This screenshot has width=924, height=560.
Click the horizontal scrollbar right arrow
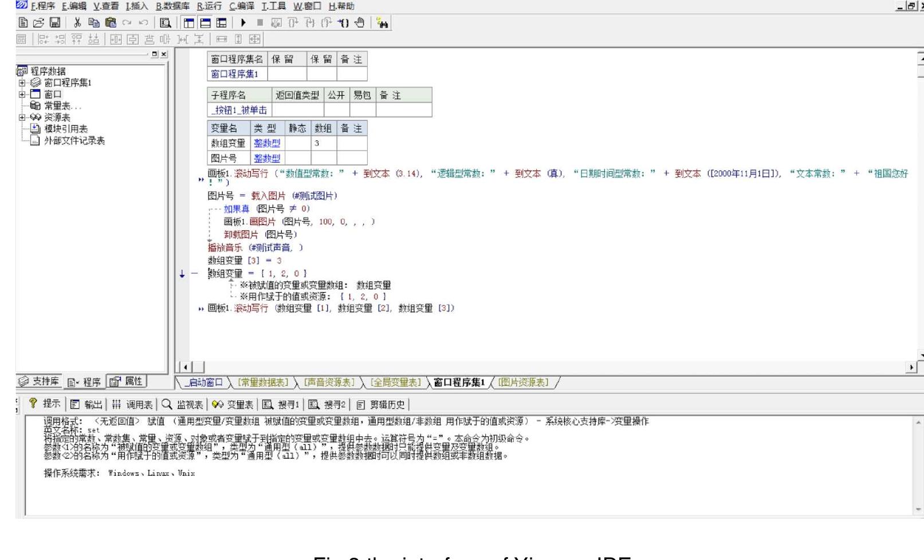click(x=912, y=367)
